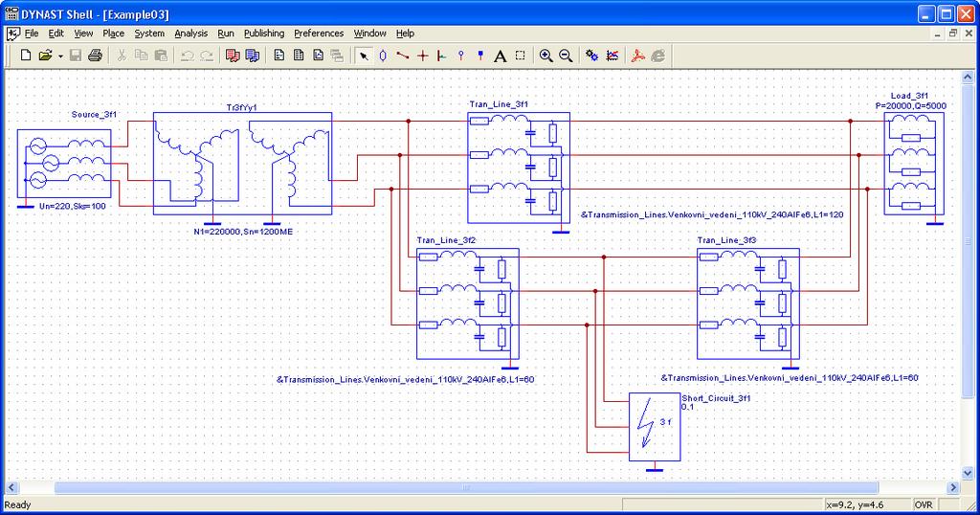Open the Run menu
This screenshot has height=515, width=980.
(x=226, y=34)
